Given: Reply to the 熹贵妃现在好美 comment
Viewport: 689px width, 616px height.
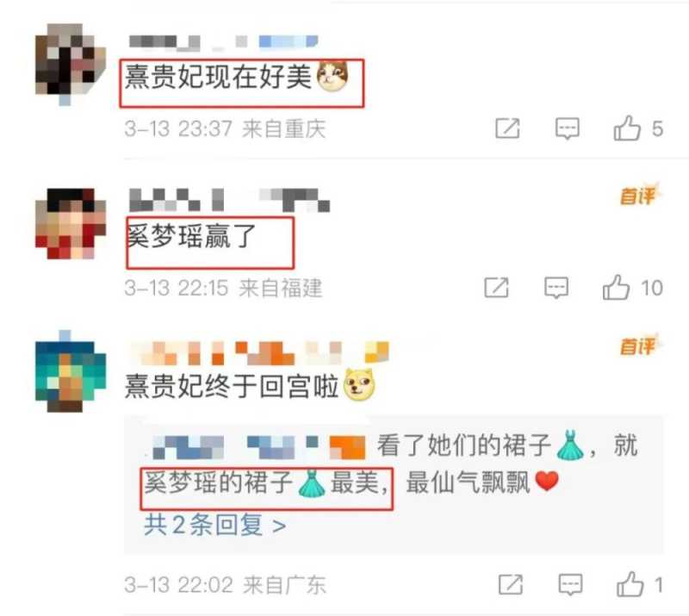Looking at the screenshot, I should 568,128.
